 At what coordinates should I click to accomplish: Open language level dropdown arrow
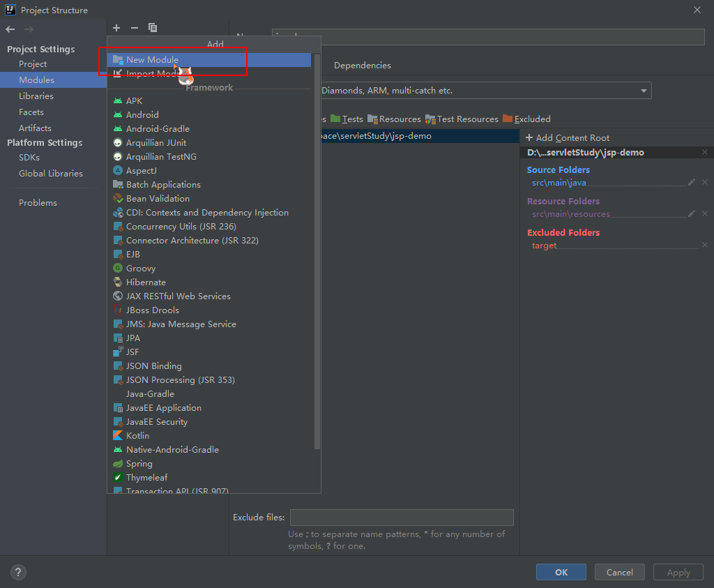point(644,91)
